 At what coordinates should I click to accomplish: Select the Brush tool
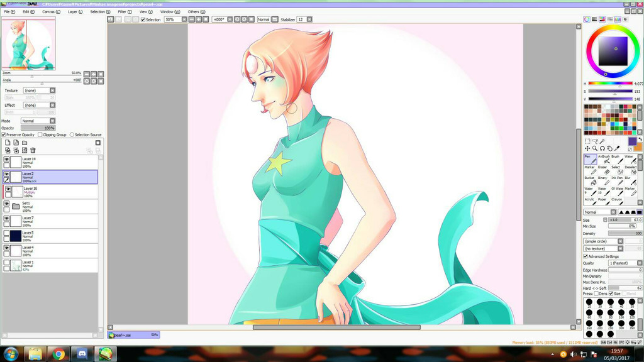click(617, 159)
